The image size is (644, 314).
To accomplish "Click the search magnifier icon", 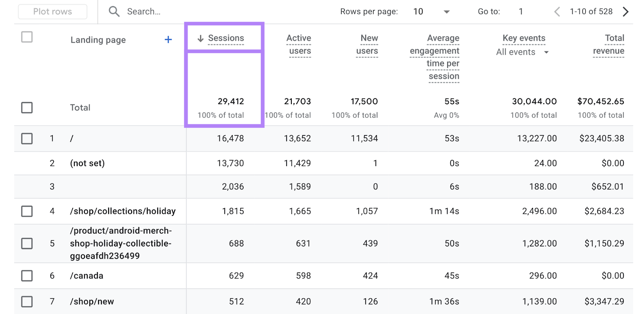I will [114, 12].
